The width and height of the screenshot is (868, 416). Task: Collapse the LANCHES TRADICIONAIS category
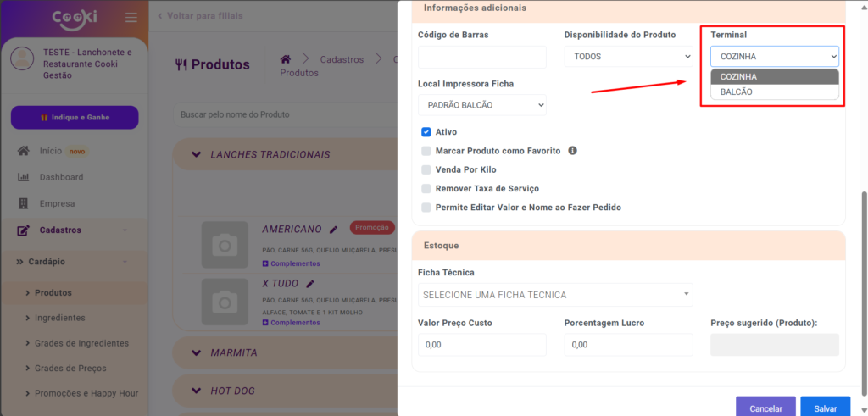tap(196, 155)
